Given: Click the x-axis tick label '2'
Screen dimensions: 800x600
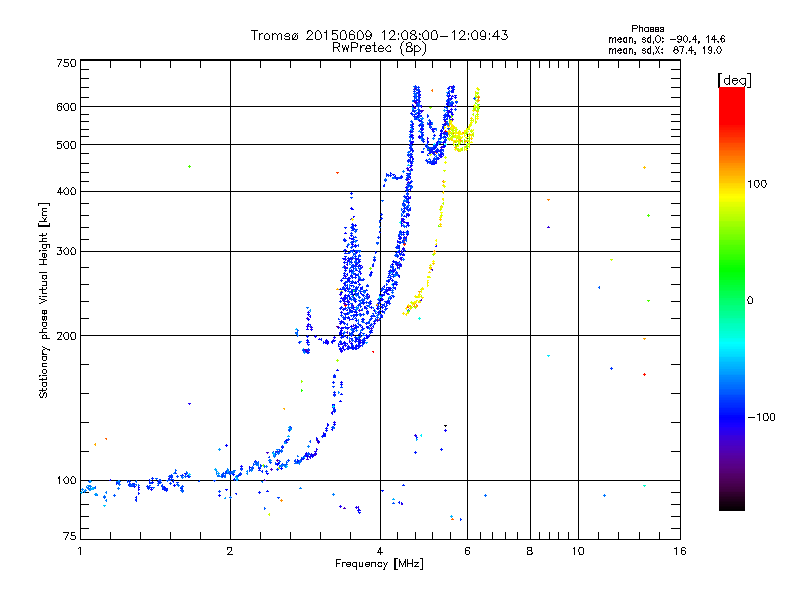Looking at the screenshot, I should [x=230, y=551].
